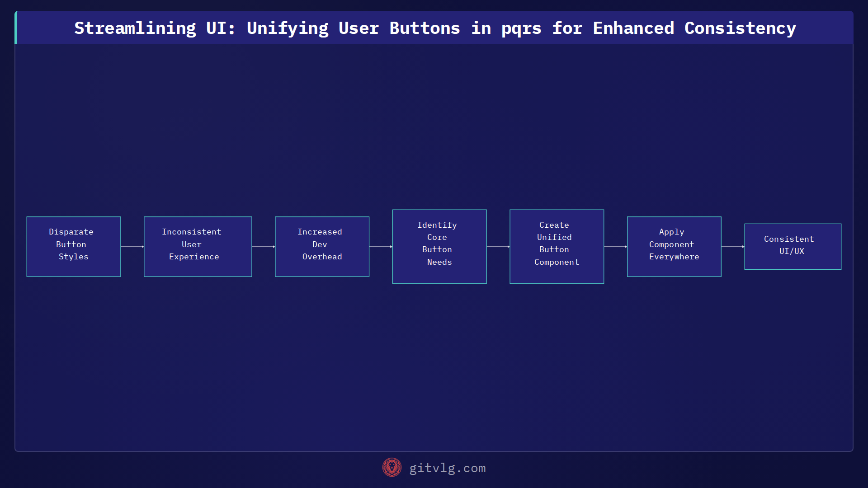Click the Create Unified Button Component box
Viewport: 868px width, 488px height.
point(557,247)
